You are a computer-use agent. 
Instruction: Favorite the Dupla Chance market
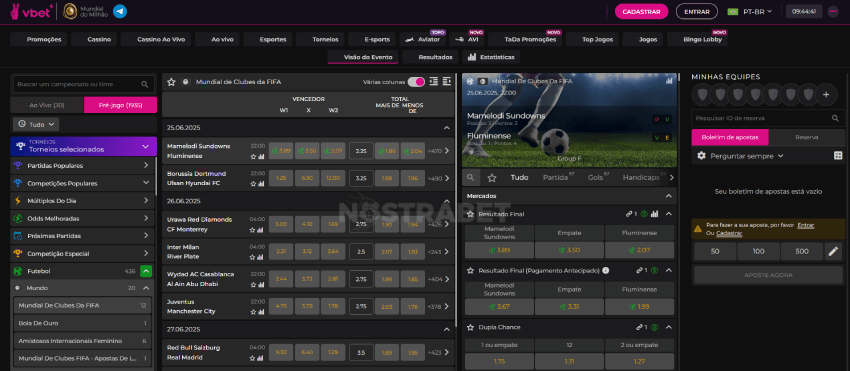471,327
